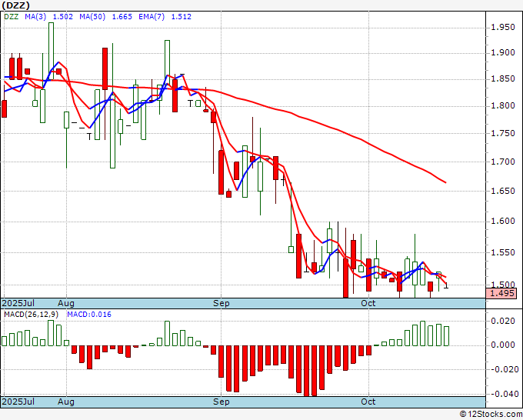This screenshot has height=420, width=523.
Task: Click Oct on the price chart axis
Action: (368, 303)
